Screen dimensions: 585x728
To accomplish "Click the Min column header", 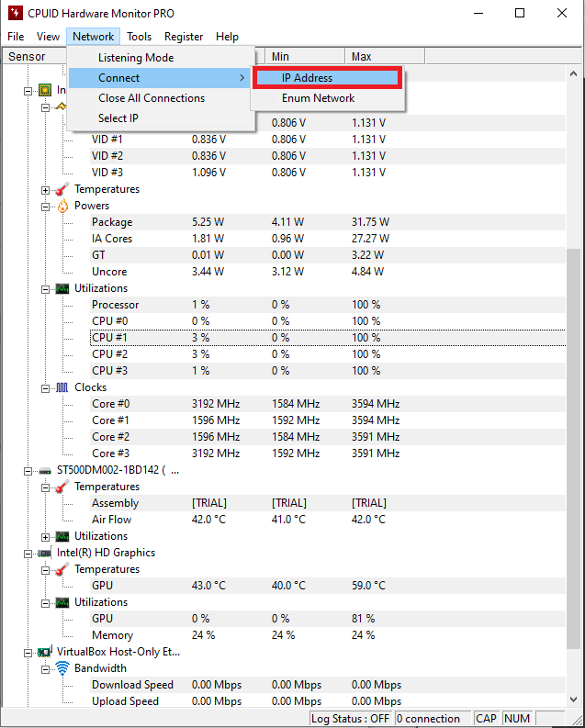I will 305,57.
